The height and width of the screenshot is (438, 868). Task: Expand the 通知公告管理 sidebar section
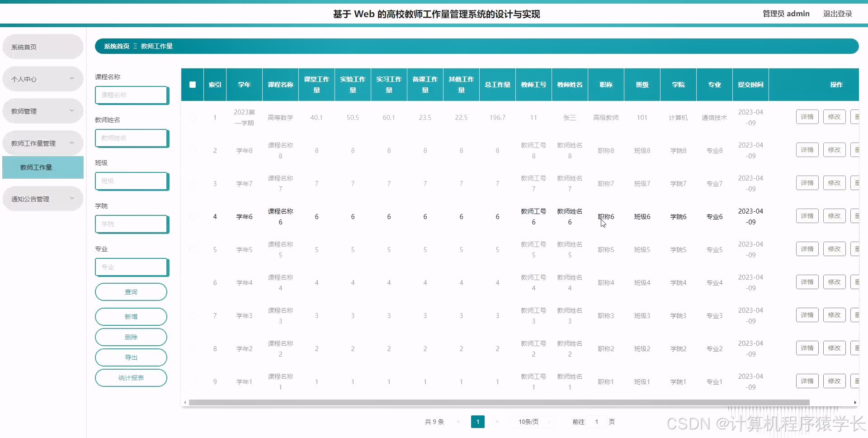[x=42, y=198]
